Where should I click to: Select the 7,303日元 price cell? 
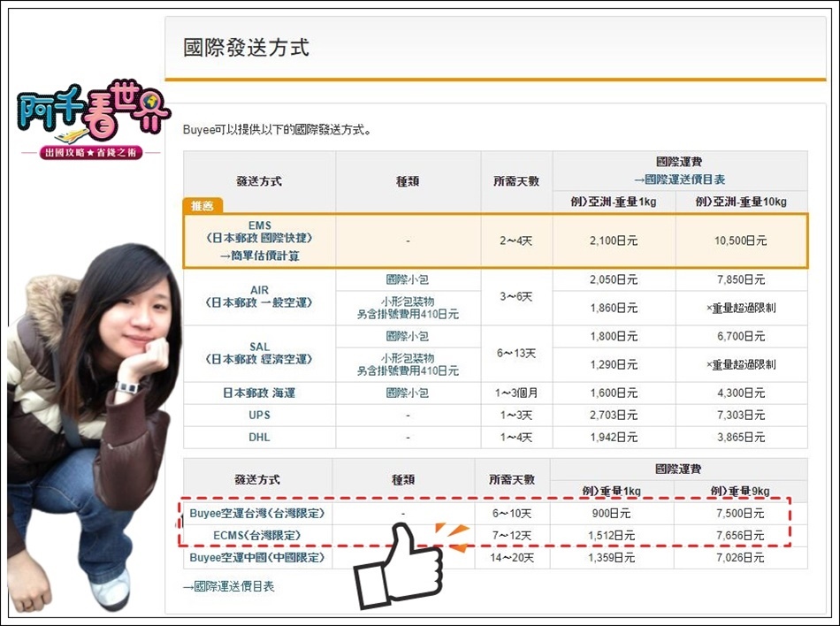pos(741,415)
